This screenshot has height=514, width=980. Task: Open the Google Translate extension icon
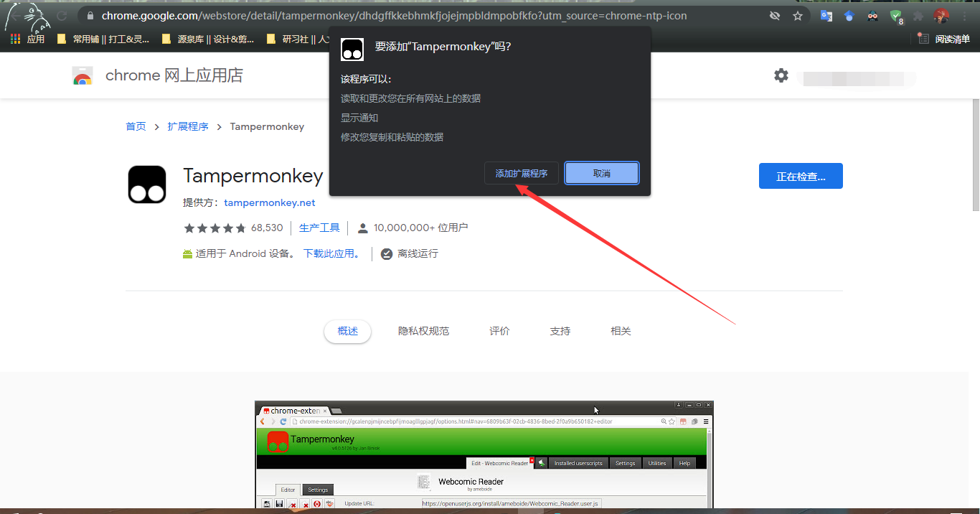click(826, 15)
